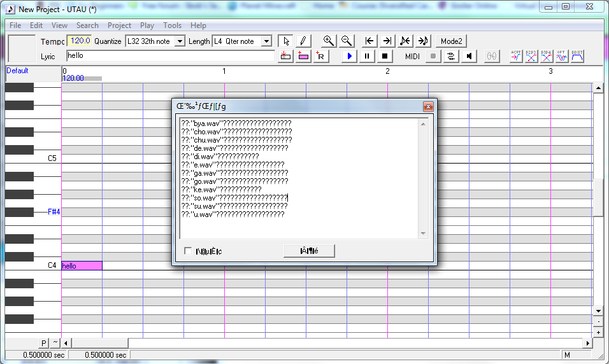Click the "bya.wav" line in dialog

[236, 123]
